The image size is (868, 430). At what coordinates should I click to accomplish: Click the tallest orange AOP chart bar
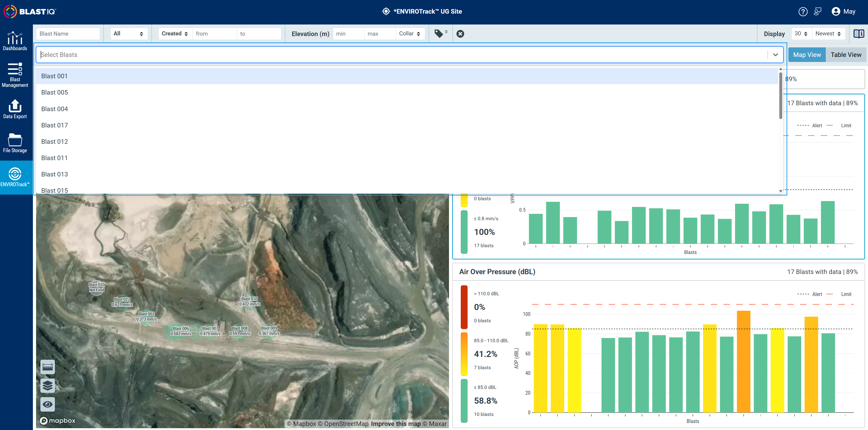pos(743,361)
